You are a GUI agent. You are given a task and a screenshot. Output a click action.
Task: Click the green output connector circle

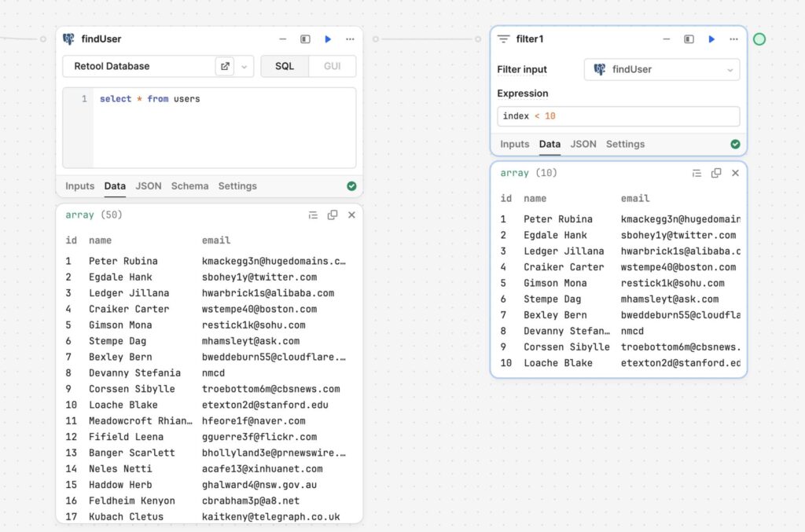coord(759,38)
